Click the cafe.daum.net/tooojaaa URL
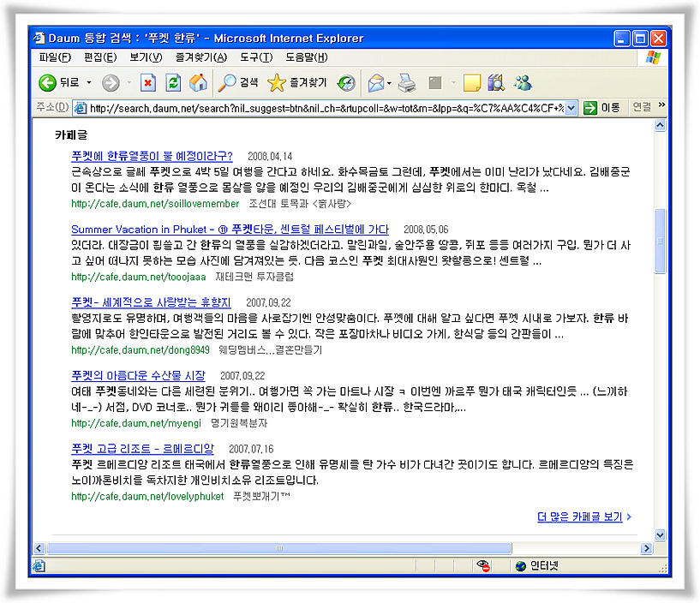The image size is (700, 603). 139,278
